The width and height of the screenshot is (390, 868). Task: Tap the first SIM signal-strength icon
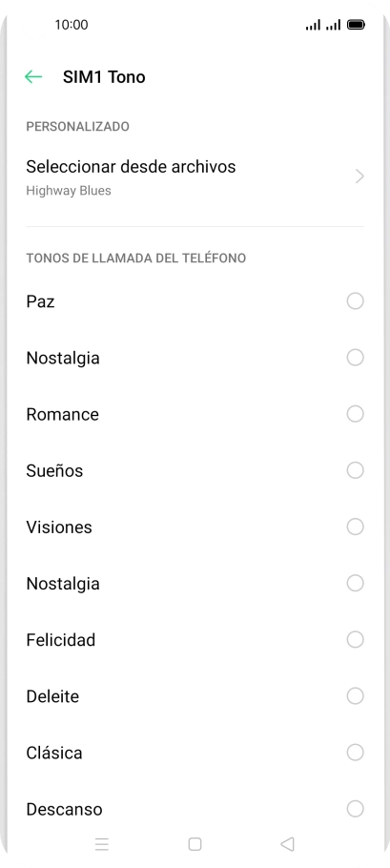pyautogui.click(x=313, y=25)
